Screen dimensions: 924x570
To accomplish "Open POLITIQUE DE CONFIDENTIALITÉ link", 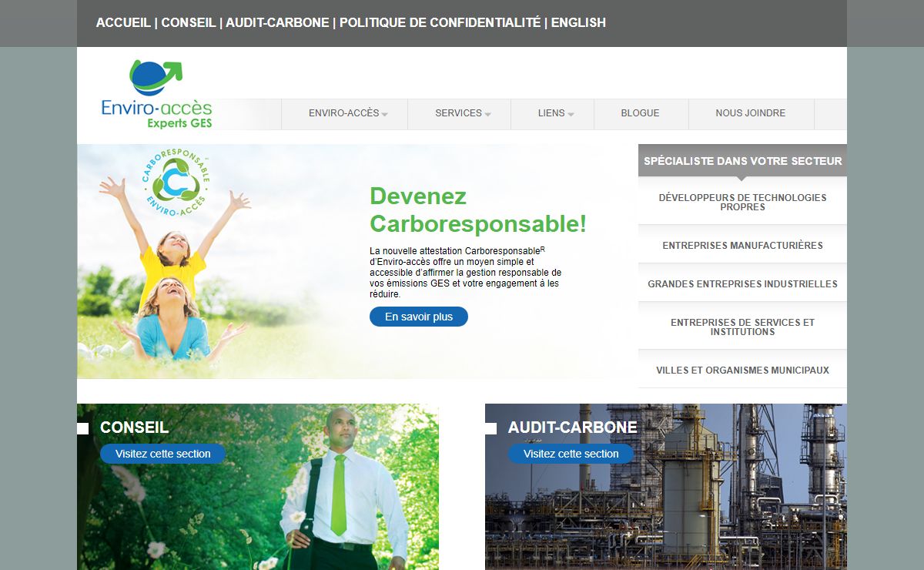I will [x=440, y=22].
